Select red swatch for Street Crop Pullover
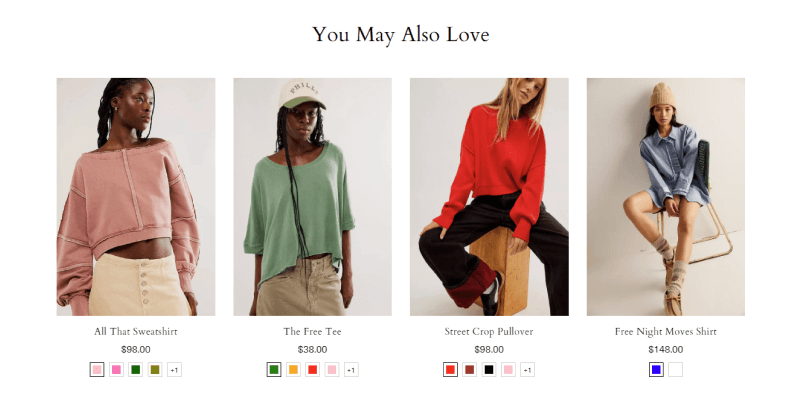Viewport: 801px width, 401px height. pyautogui.click(x=450, y=369)
